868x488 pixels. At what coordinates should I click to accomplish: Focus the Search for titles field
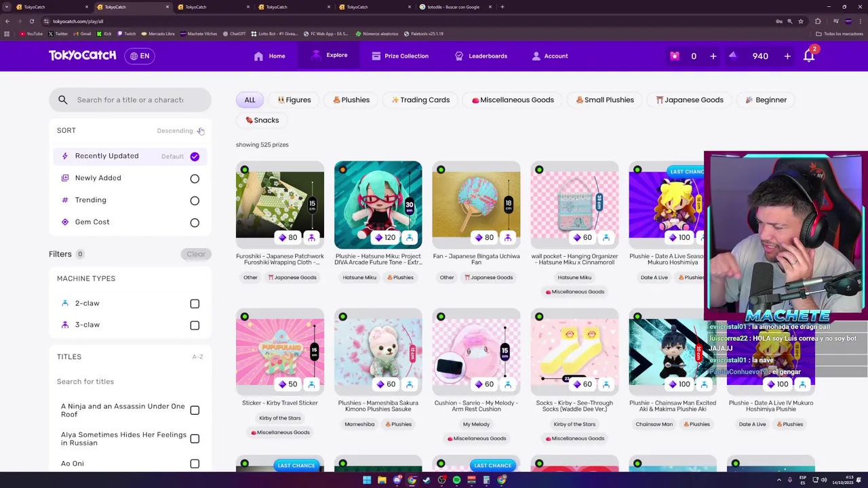[x=129, y=382]
